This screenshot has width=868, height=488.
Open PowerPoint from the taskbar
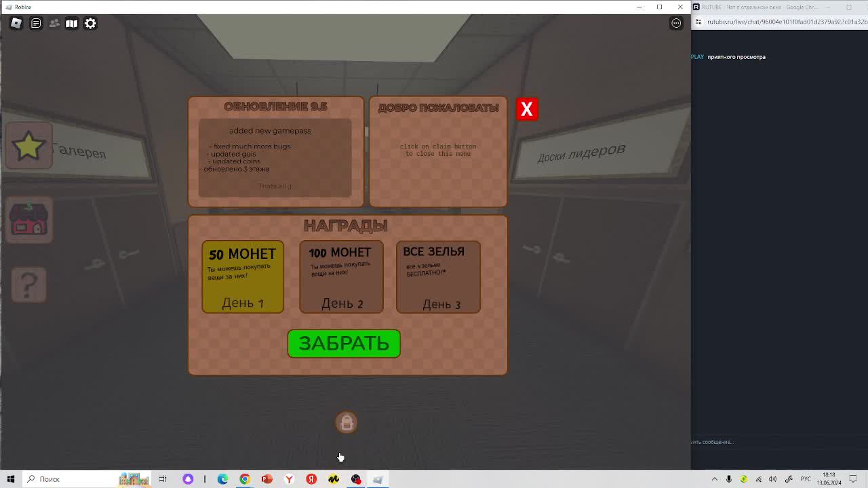(267, 479)
